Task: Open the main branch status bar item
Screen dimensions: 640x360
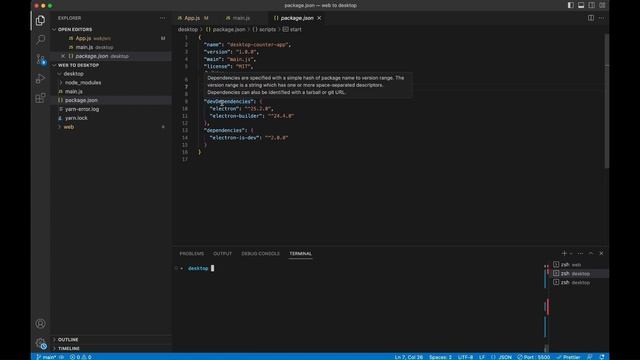Action: (x=46, y=357)
